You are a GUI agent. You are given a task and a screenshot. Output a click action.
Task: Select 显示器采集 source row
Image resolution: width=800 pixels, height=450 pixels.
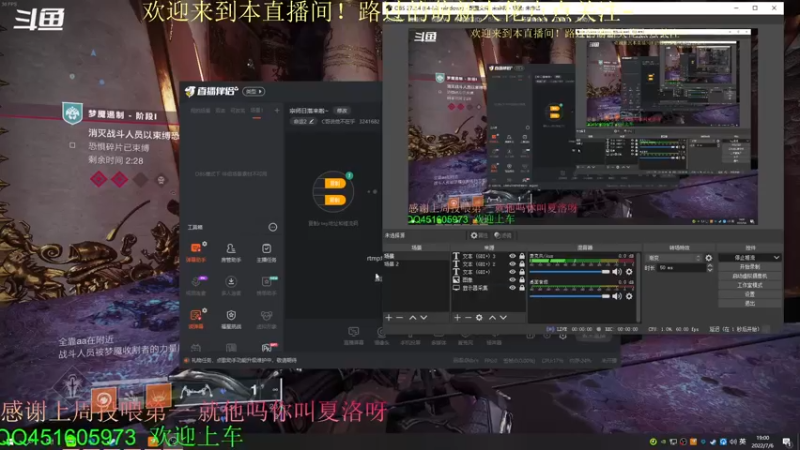[489, 288]
